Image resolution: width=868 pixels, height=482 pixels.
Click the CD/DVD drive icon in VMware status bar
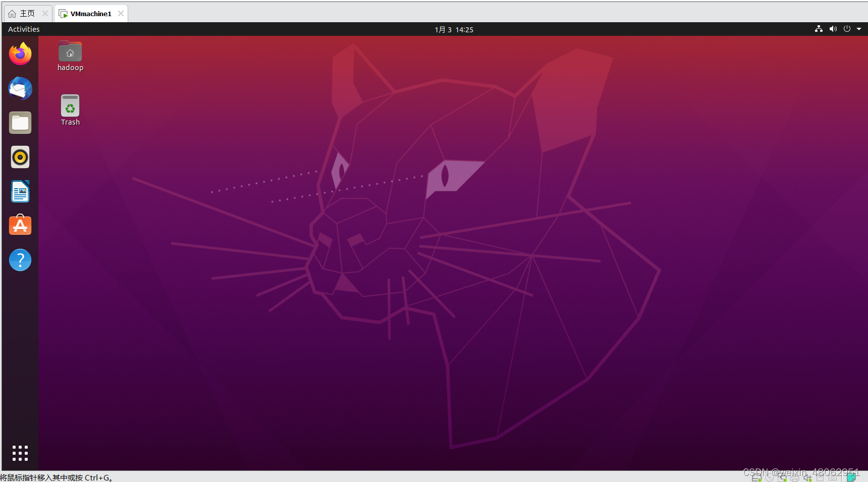tap(769, 477)
